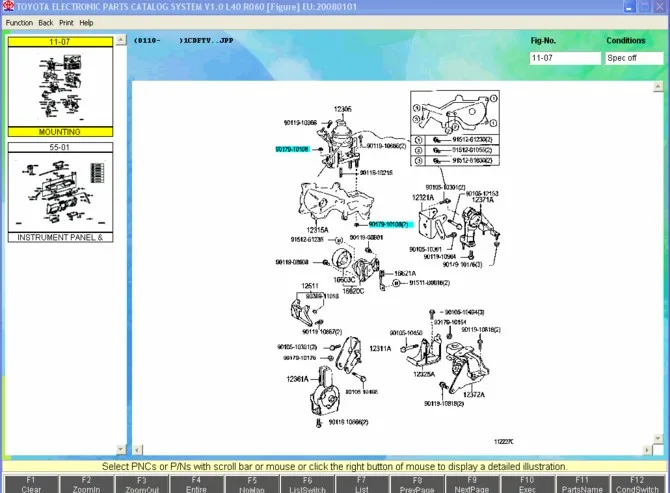Open the Back menu
Screen dimensions: 670x493
46,23
